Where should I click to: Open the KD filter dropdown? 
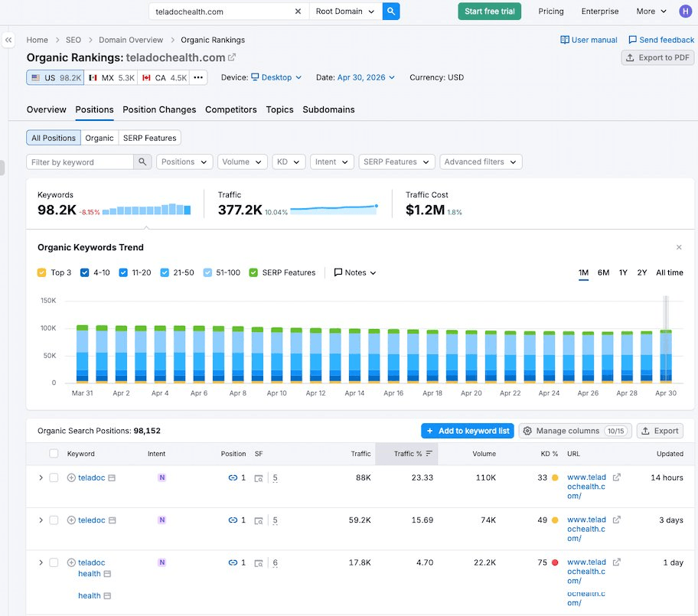pyautogui.click(x=289, y=161)
